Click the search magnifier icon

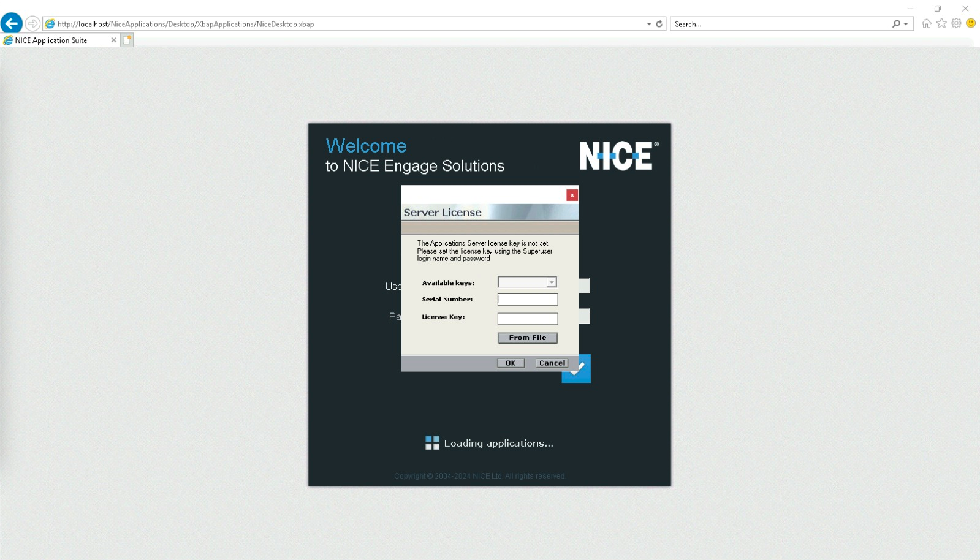(896, 24)
